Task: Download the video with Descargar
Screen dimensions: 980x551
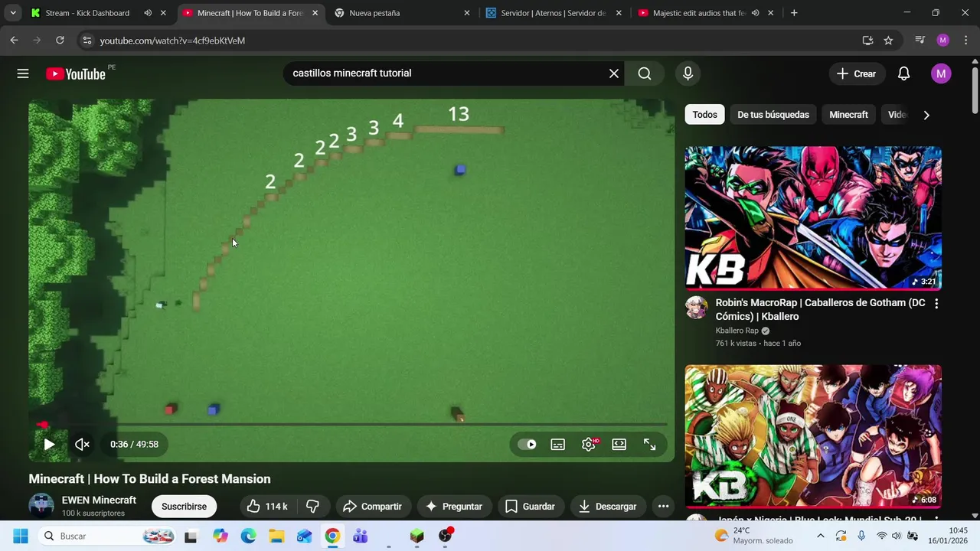Action: (x=608, y=506)
